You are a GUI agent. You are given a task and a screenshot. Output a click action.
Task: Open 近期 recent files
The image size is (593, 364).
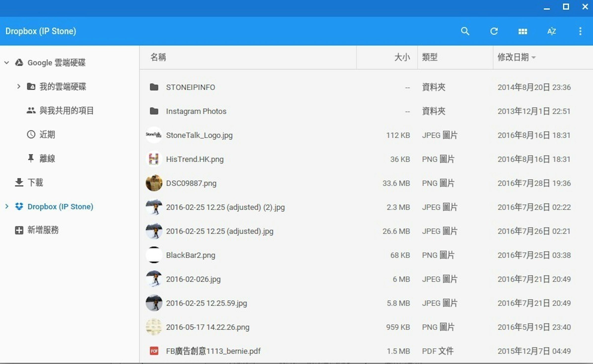pos(47,134)
